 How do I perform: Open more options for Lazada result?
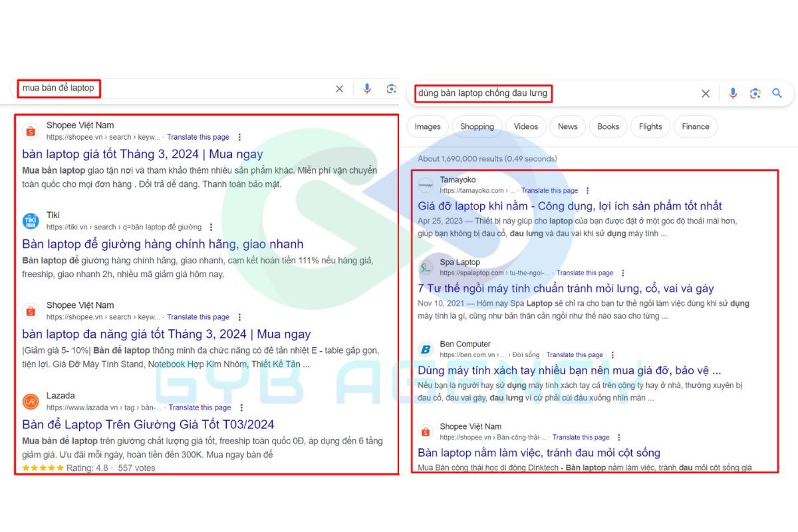tap(241, 408)
